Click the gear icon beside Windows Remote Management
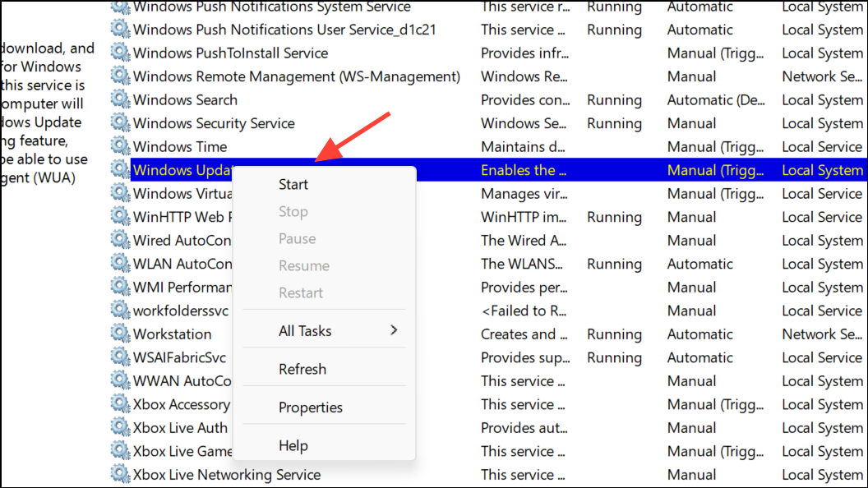 coord(120,76)
